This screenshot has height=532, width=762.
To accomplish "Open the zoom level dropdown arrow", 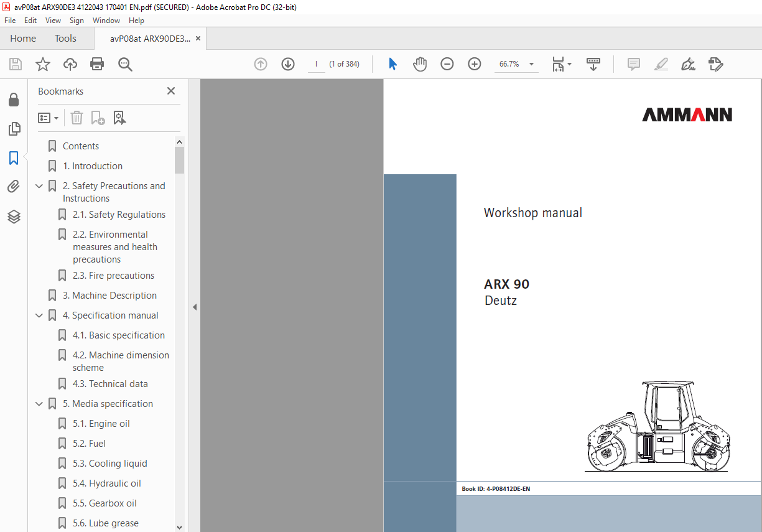I will (531, 64).
